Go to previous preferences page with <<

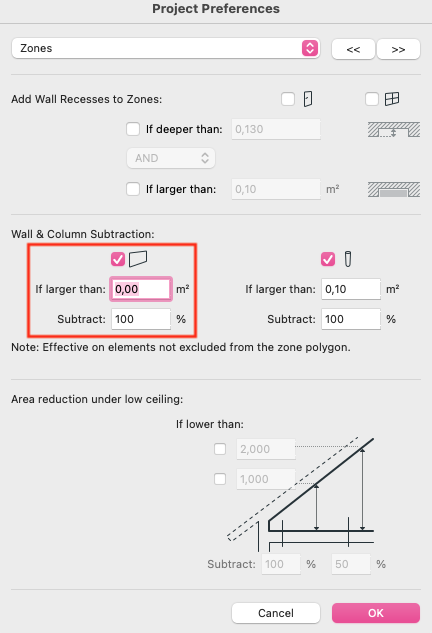353,49
